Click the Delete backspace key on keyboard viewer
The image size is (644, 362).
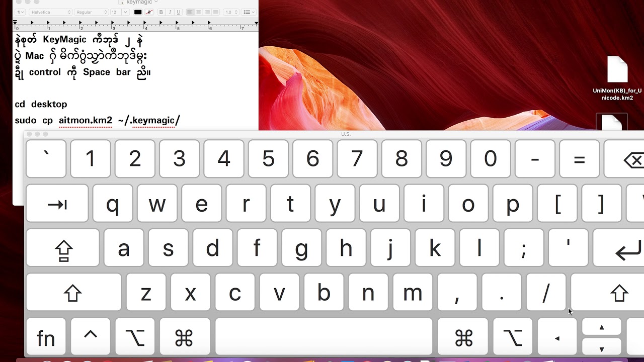point(624,159)
